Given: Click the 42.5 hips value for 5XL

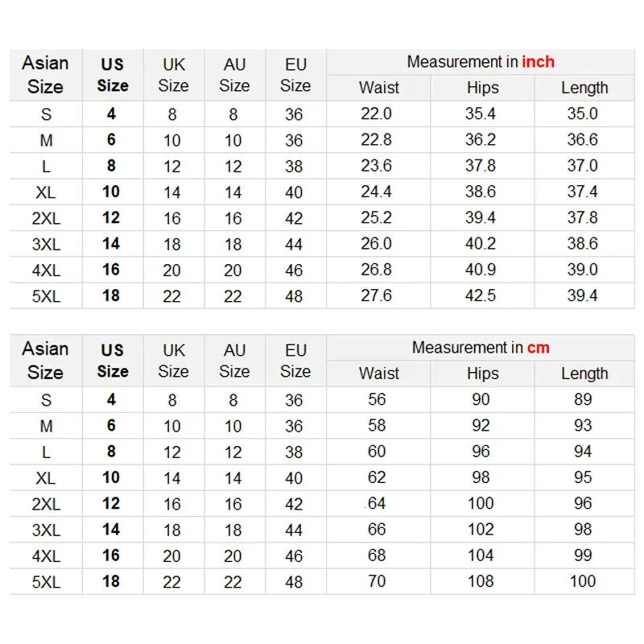Looking at the screenshot, I should point(481,295).
